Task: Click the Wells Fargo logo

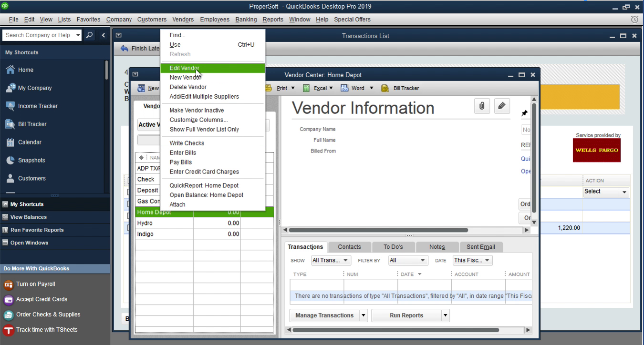Action: 596,150
